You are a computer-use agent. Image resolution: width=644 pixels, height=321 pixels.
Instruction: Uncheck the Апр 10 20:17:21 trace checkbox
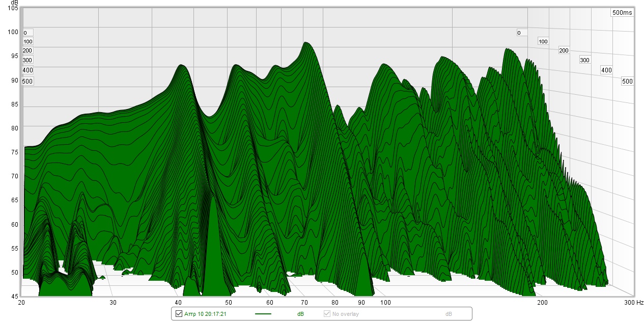[179, 314]
